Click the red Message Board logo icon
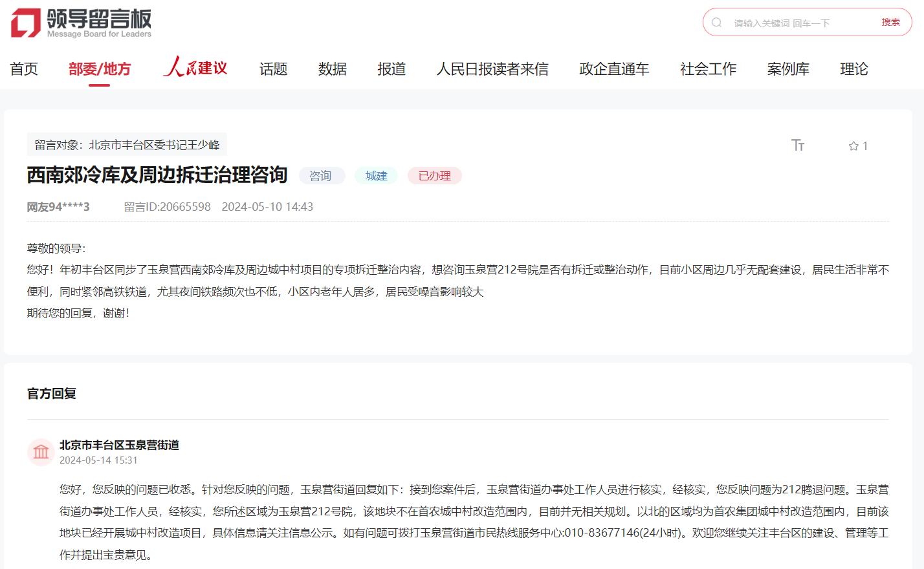 coord(25,23)
